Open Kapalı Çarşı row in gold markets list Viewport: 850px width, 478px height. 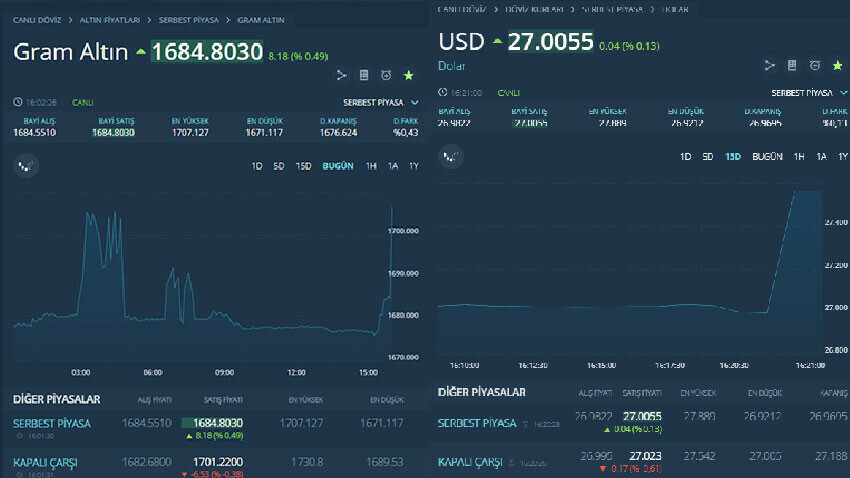[x=45, y=462]
